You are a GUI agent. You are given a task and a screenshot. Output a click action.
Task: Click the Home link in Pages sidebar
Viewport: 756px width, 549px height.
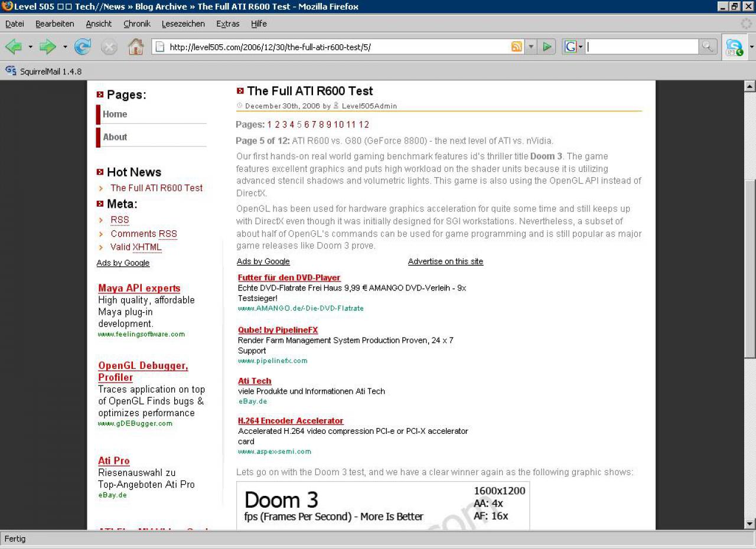(x=115, y=114)
